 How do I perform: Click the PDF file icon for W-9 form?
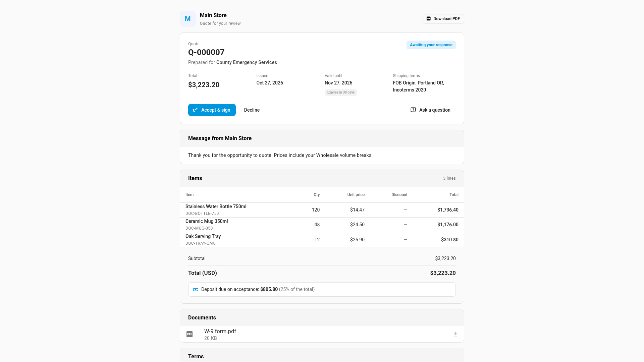(x=190, y=334)
